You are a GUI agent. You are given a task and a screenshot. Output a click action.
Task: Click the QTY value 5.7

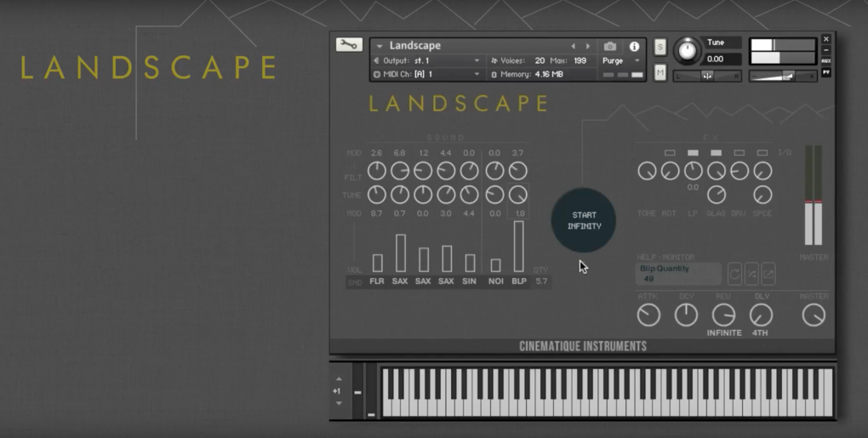(x=541, y=282)
